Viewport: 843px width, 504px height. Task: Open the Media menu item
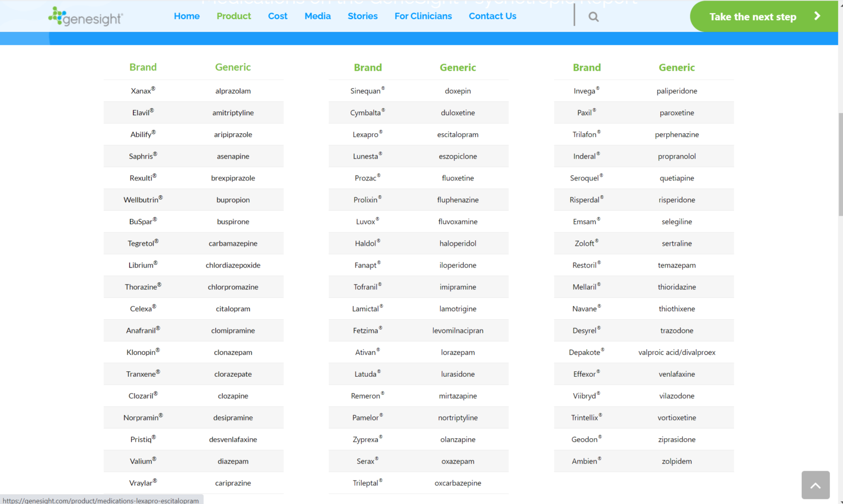point(318,16)
